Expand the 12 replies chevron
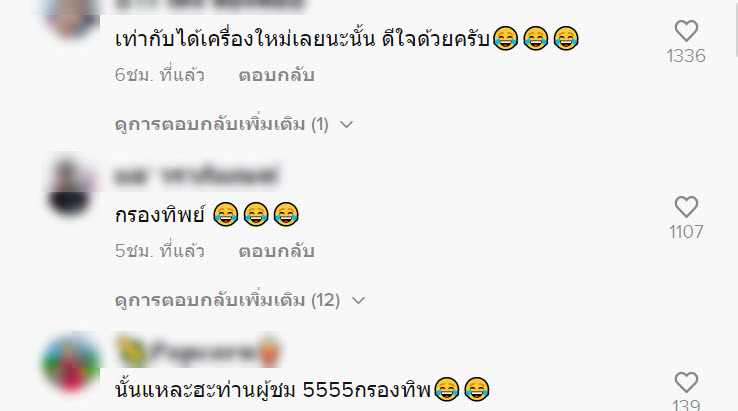This screenshot has height=411, width=738. click(359, 300)
